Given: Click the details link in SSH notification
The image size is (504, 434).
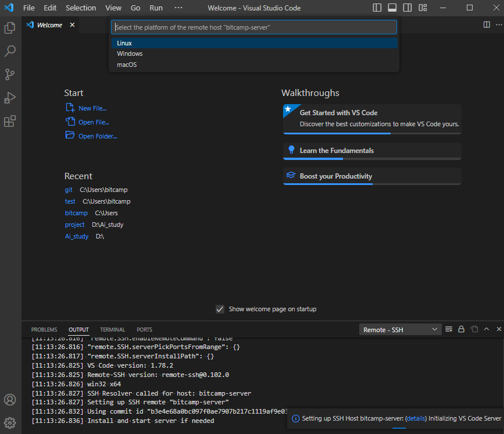Looking at the screenshot, I should click(416, 418).
